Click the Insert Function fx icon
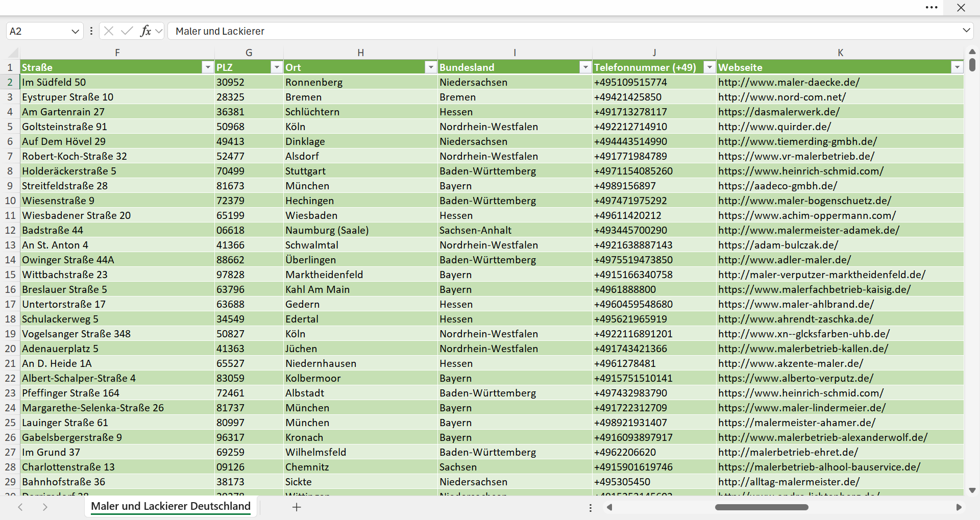This screenshot has width=980, height=520. 145,31
